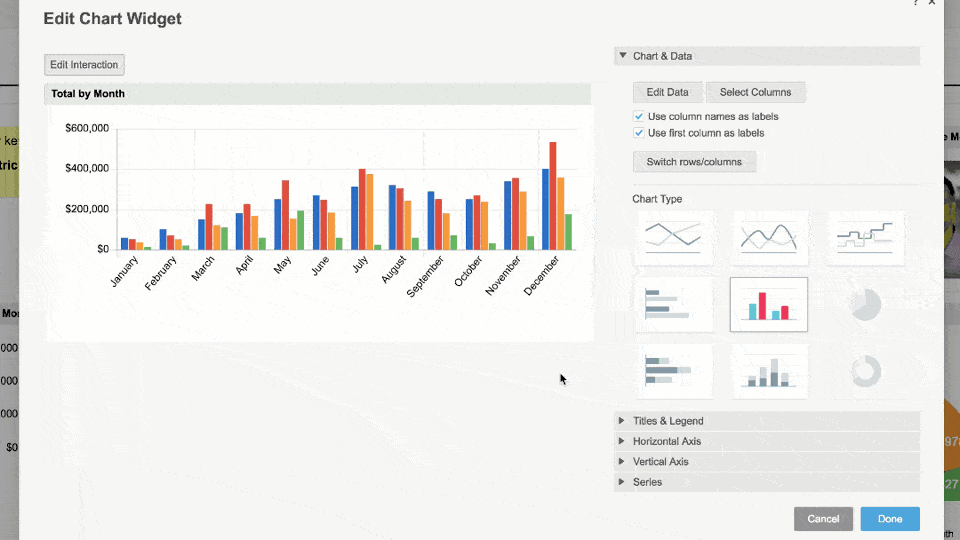Click the Edit Data button
Screen dimensions: 960x540
click(x=667, y=92)
